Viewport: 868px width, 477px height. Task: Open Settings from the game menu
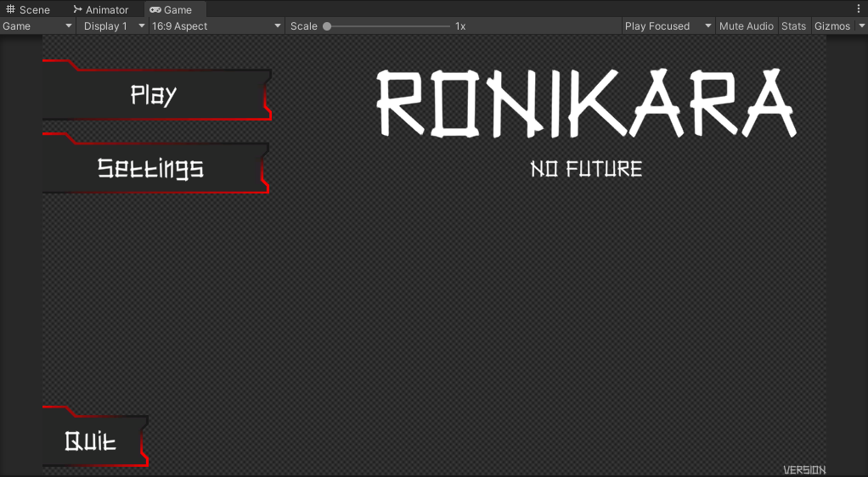tap(155, 163)
